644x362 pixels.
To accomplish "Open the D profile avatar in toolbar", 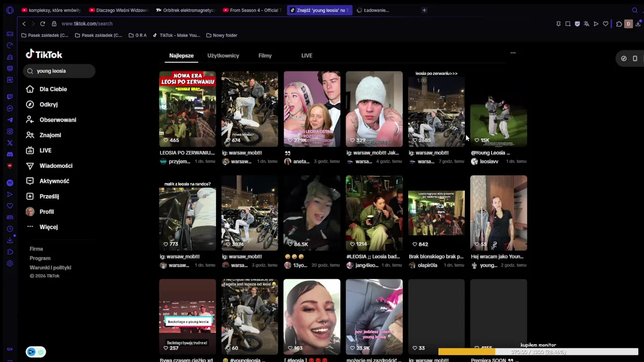I will [628, 24].
